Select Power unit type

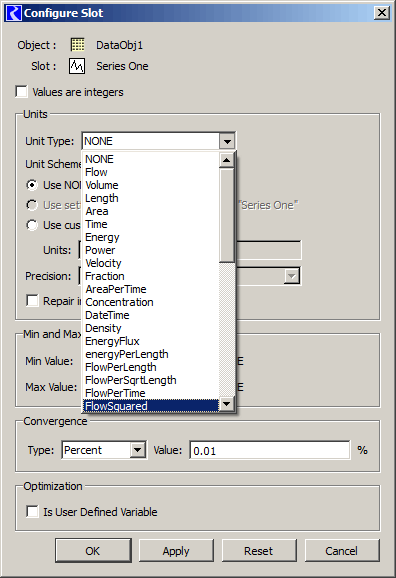(x=150, y=250)
